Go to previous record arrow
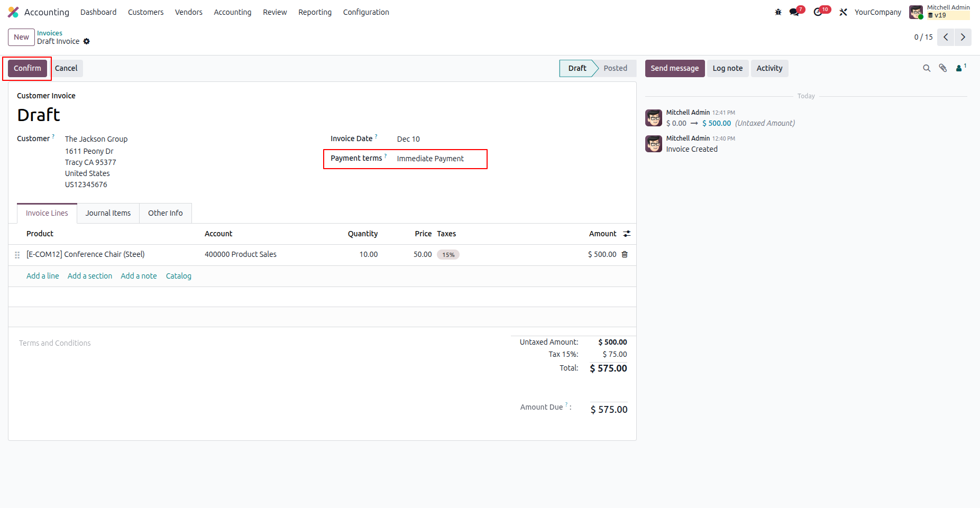Image resolution: width=980 pixels, height=508 pixels. (946, 37)
